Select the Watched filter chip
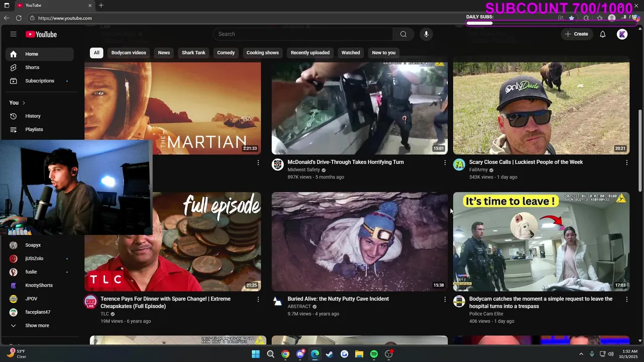 tap(351, 53)
